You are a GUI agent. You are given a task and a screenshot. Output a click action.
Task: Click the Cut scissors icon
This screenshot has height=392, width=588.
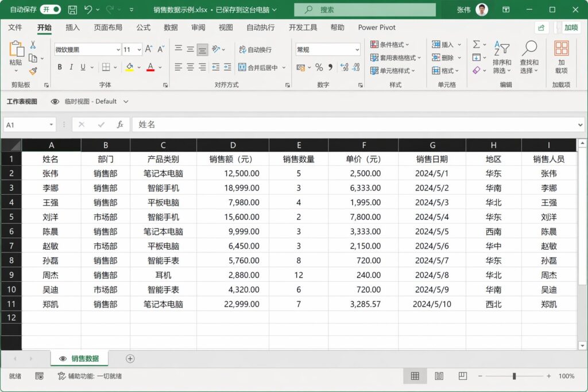pyautogui.click(x=33, y=45)
